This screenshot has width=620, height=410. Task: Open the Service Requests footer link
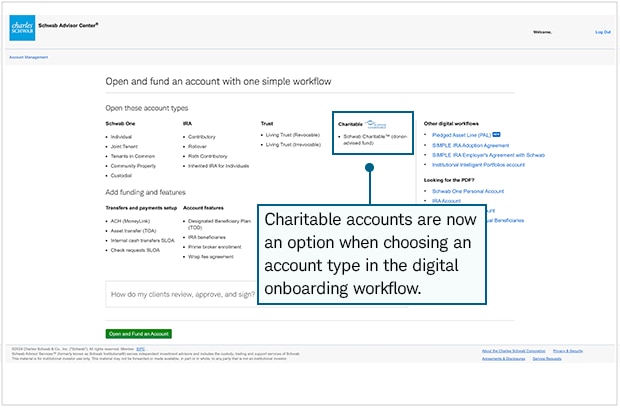(x=547, y=359)
